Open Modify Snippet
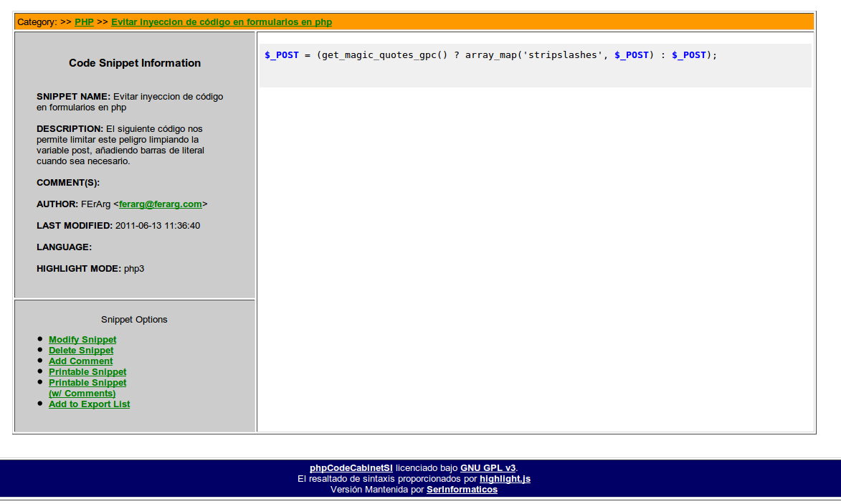Viewport: 841px width, 504px height. (82, 339)
